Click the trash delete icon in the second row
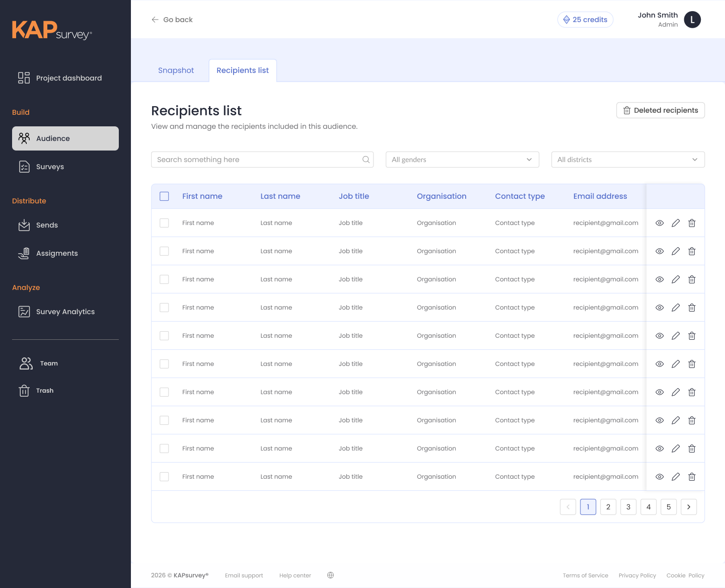Image resolution: width=725 pixels, height=588 pixels. click(x=692, y=251)
